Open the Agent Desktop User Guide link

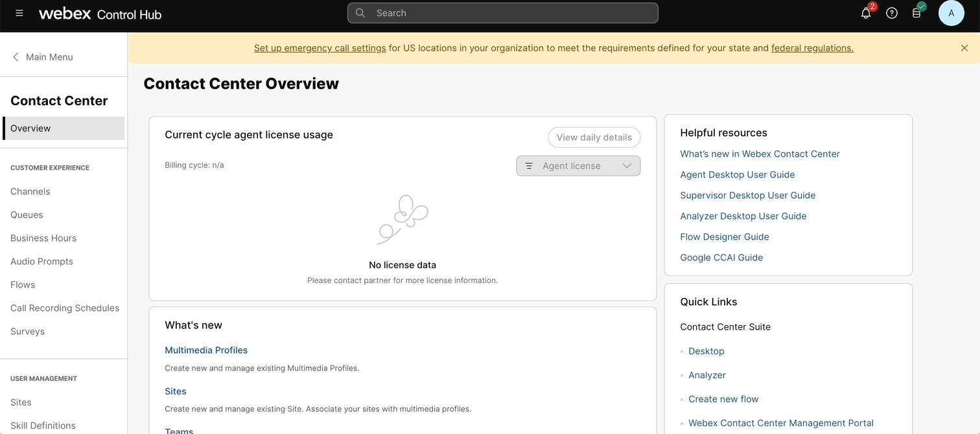coord(737,175)
